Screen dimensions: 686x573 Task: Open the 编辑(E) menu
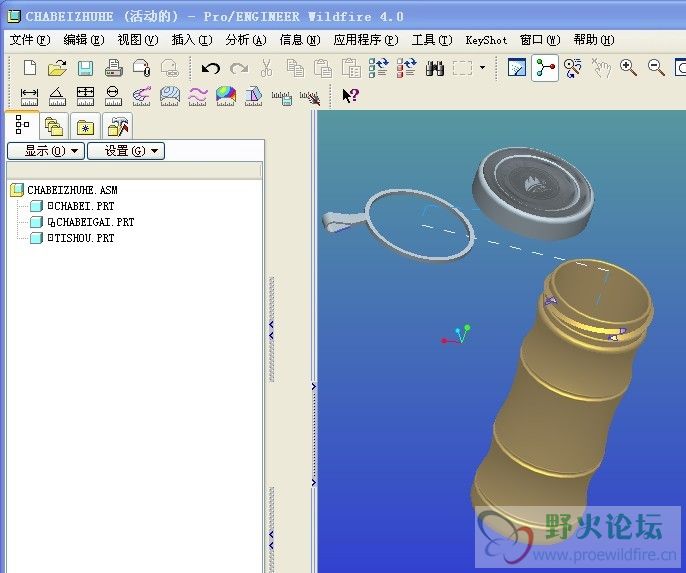coord(84,40)
